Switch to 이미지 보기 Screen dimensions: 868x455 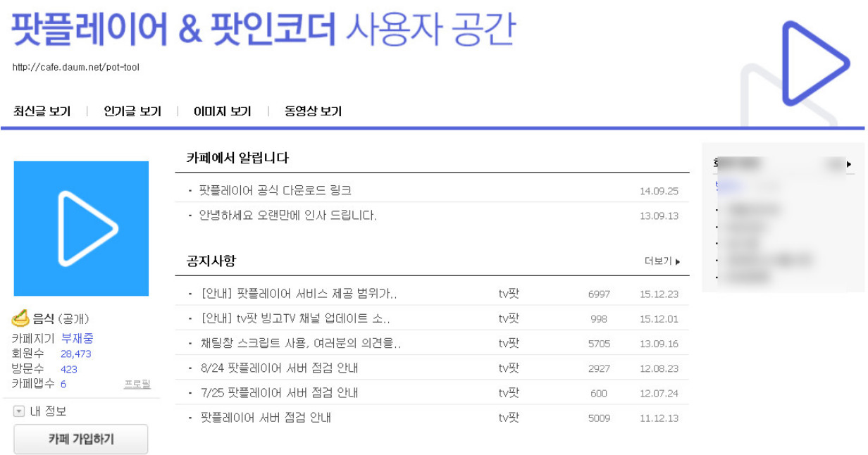tap(221, 111)
